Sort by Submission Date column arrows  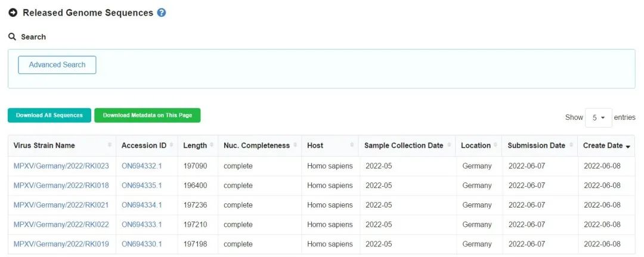pos(571,145)
